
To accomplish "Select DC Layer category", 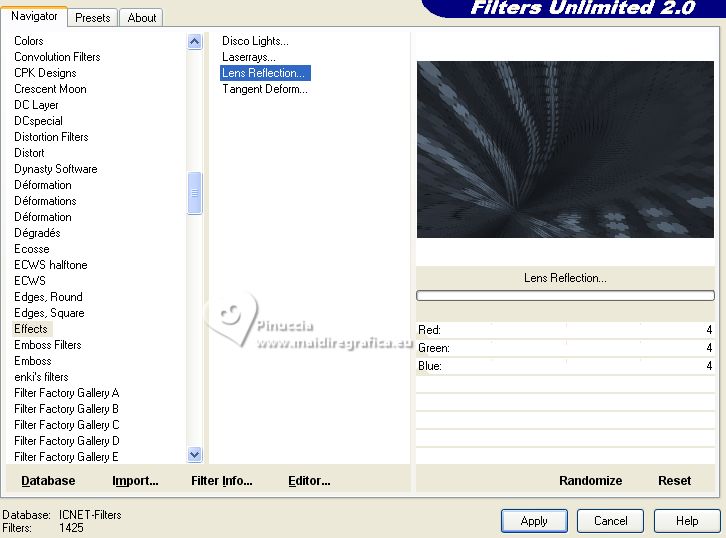I will click(x=37, y=105).
